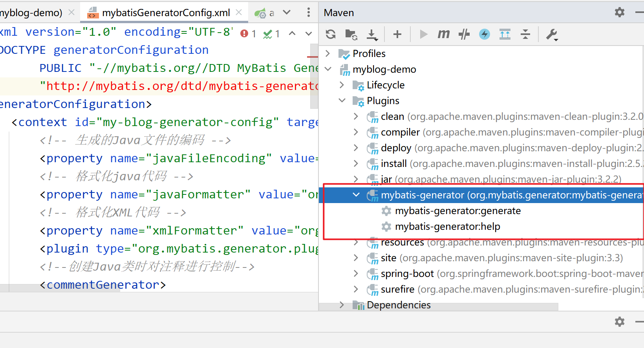Expand the compiler plugin node
The height and width of the screenshot is (348, 644).
[356, 132]
